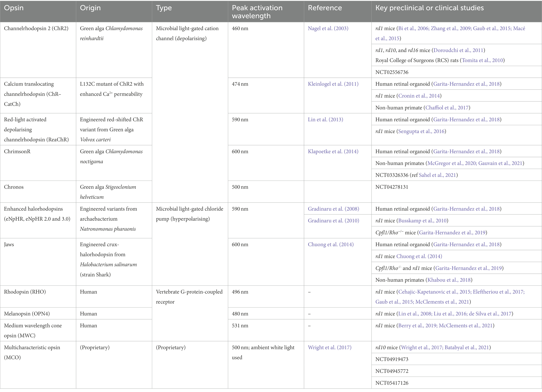Screen dimensions: 542x392
Task: Open Garita-Hernandez 2018 link in ReaChR row
Action: click(x=466, y=120)
